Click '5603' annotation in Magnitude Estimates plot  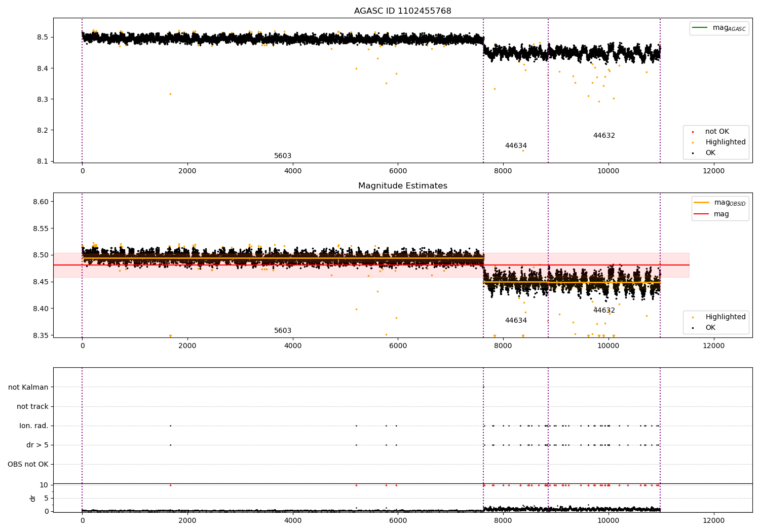tap(283, 331)
